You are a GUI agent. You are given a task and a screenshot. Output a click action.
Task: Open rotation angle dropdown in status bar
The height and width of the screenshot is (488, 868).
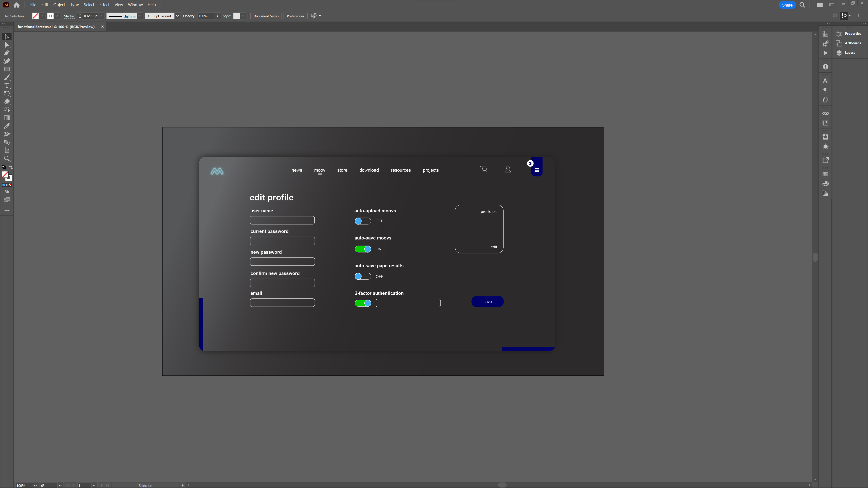pyautogui.click(x=60, y=485)
